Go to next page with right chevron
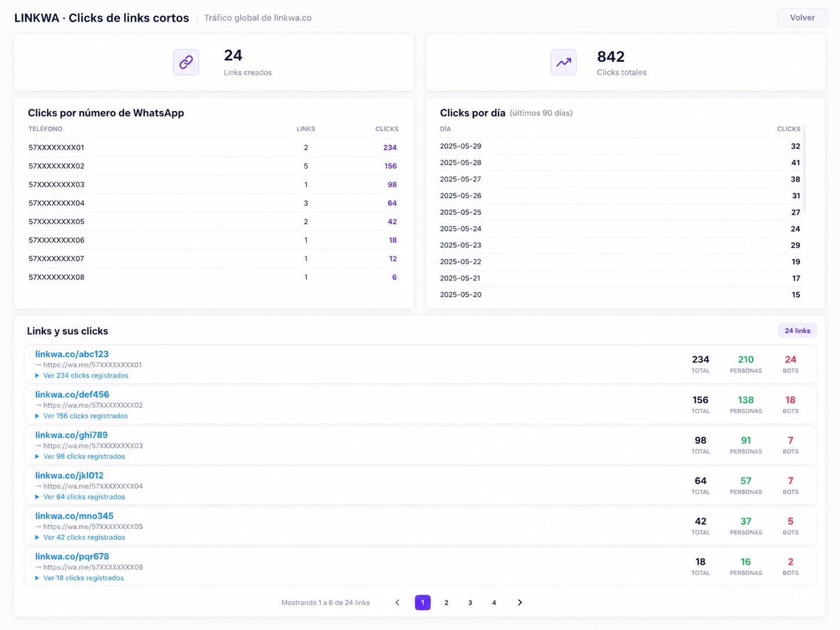The height and width of the screenshot is (630, 840). [x=520, y=603]
